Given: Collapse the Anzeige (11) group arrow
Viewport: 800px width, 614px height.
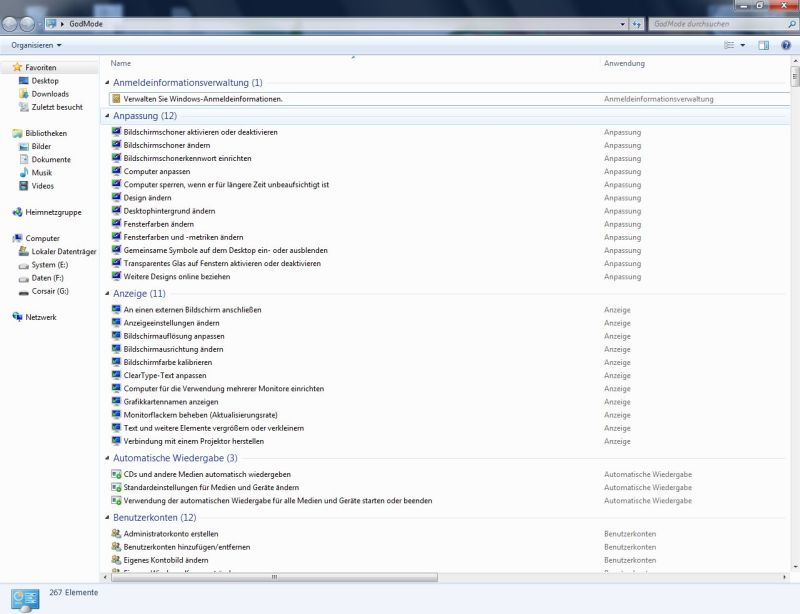Looking at the screenshot, I should [107, 293].
